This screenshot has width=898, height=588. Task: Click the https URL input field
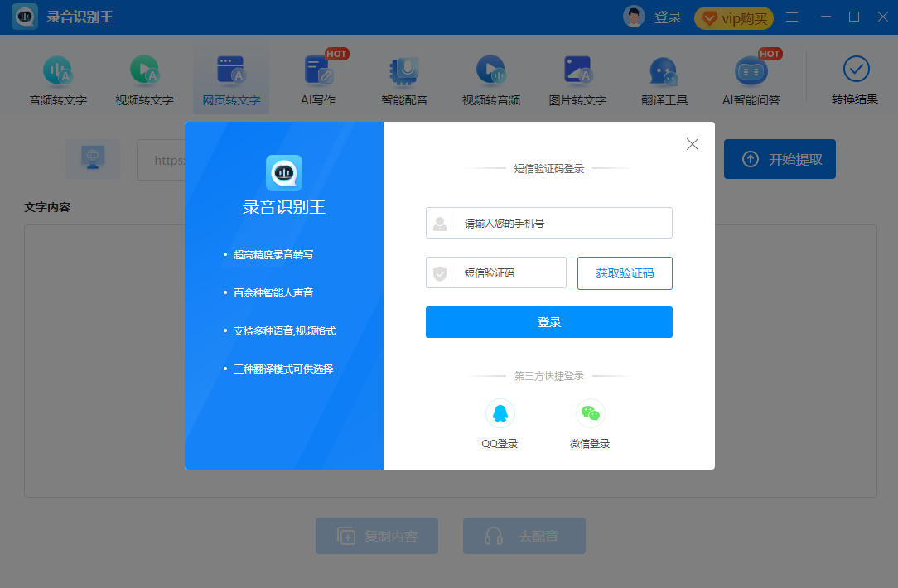161,160
